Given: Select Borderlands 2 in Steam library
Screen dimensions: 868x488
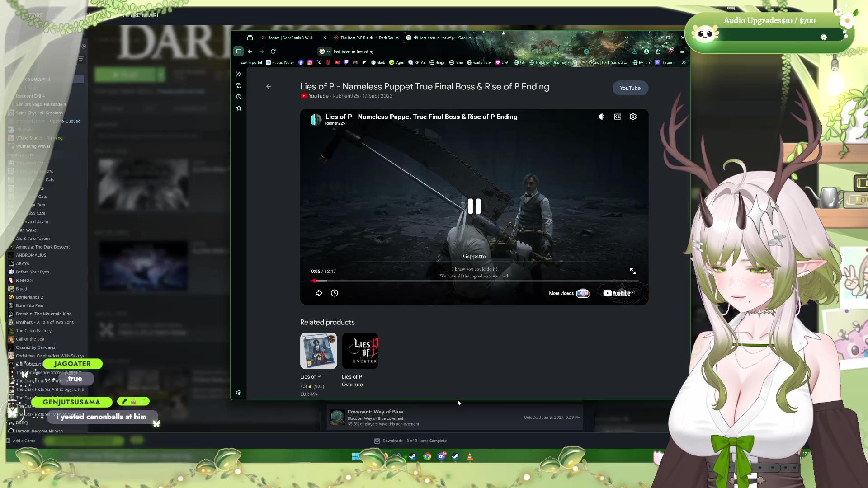Looking at the screenshot, I should click(29, 297).
